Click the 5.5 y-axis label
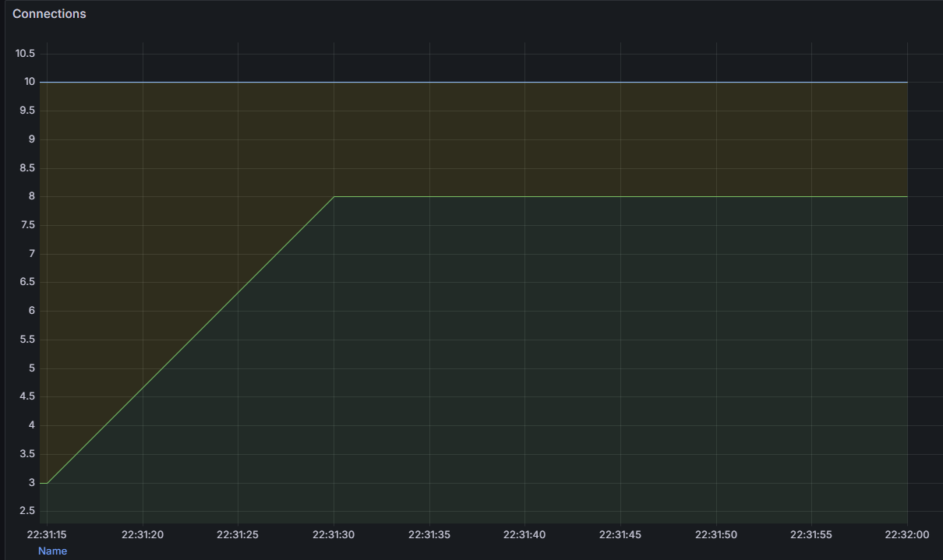 point(28,340)
